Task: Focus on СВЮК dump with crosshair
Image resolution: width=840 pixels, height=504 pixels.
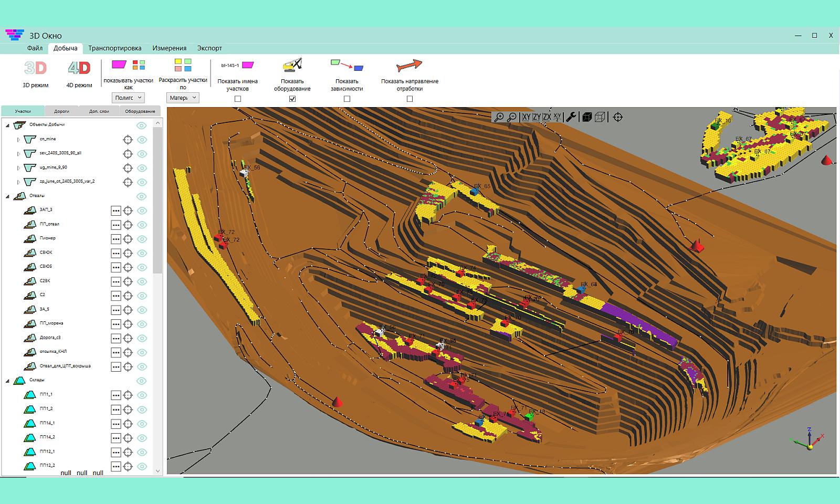Action: [128, 253]
